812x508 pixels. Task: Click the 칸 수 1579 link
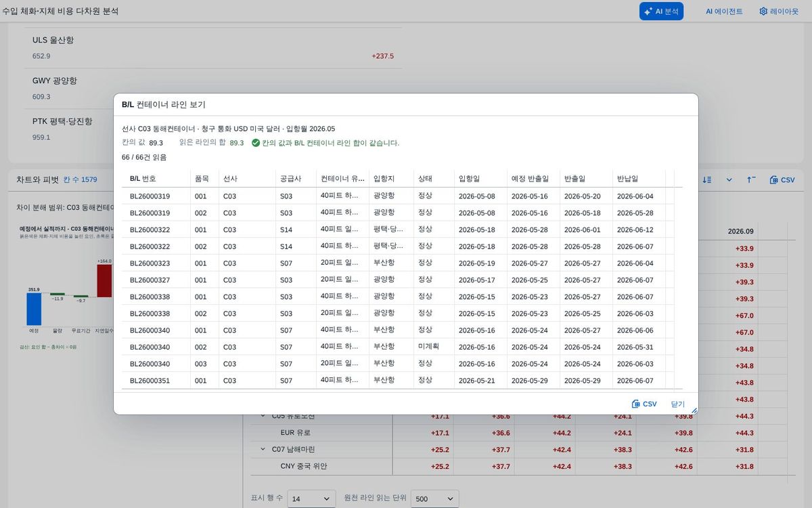pos(81,179)
